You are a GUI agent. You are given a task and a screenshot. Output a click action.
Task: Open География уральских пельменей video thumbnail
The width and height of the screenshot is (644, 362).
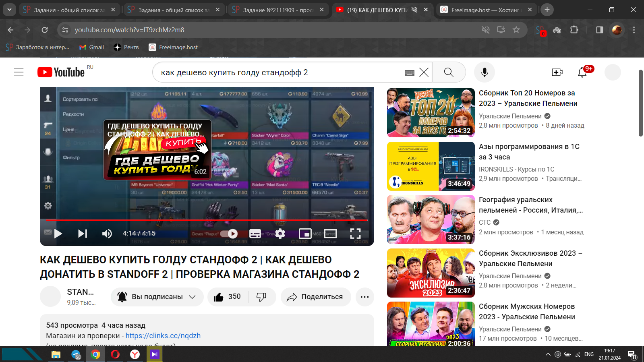point(431,219)
